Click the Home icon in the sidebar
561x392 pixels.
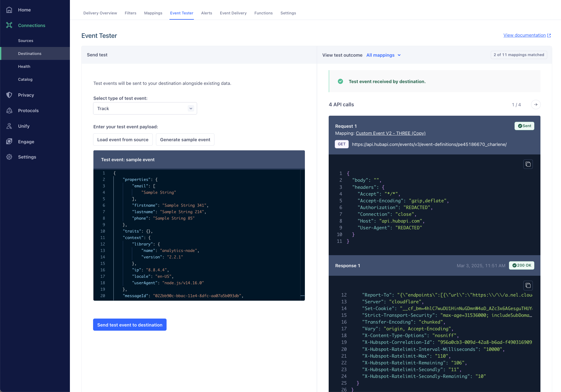tap(9, 10)
